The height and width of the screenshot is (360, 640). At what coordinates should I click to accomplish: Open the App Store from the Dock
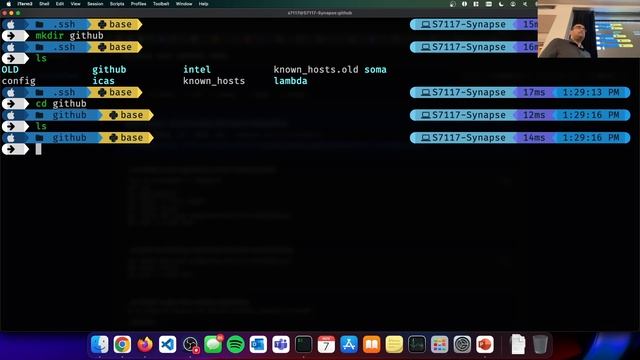click(x=349, y=344)
